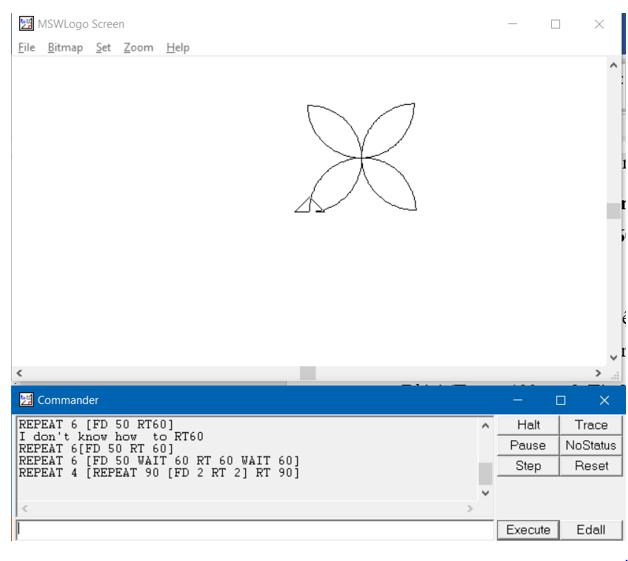Click the Commander window title icon
The height and width of the screenshot is (561, 628).
27,399
